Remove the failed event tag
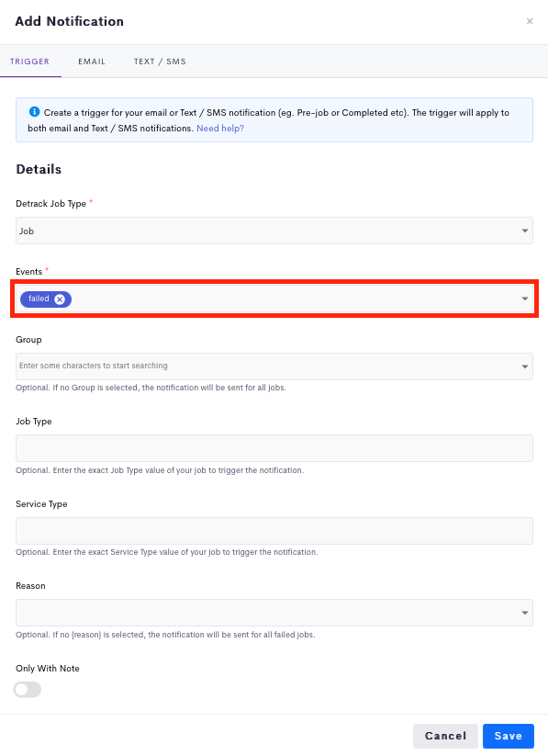548x756 pixels. point(60,299)
